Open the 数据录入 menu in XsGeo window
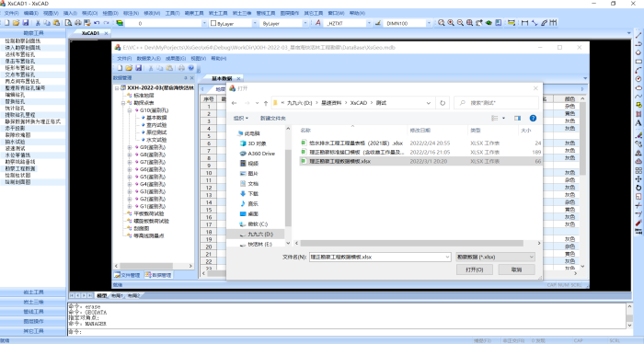The image size is (644, 344). point(149,58)
